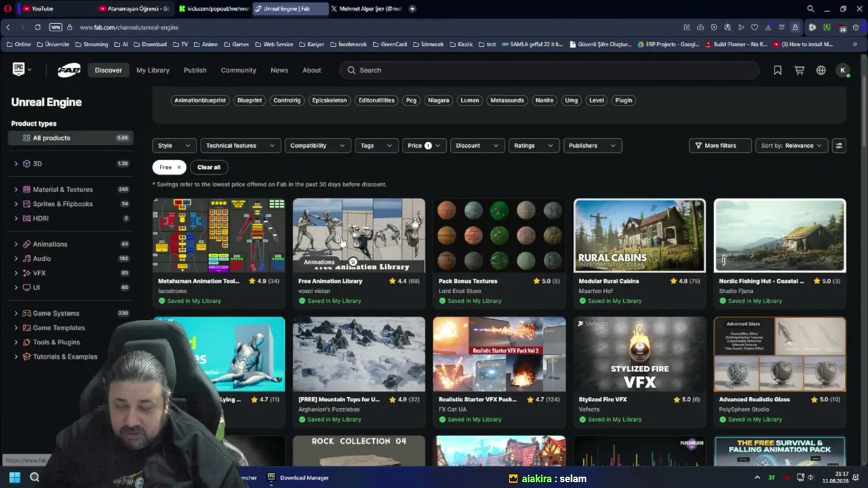Click the Epic Games logo
The height and width of the screenshot is (488, 868).
(x=18, y=69)
